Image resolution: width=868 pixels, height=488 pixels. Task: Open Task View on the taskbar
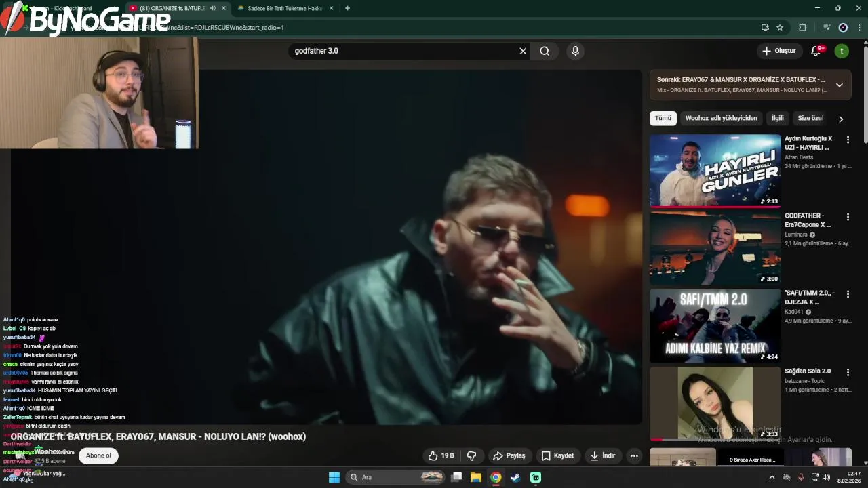456,477
